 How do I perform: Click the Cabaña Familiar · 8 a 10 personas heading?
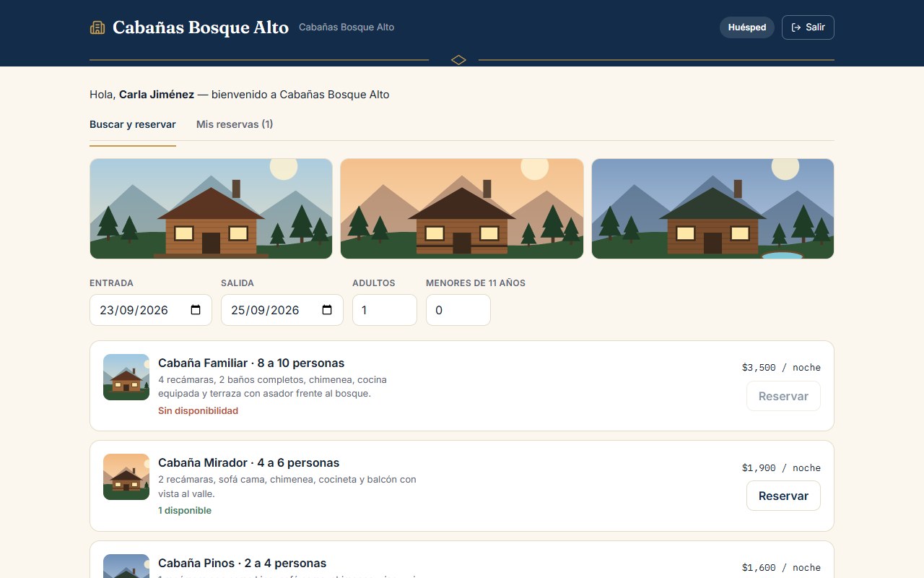251,363
